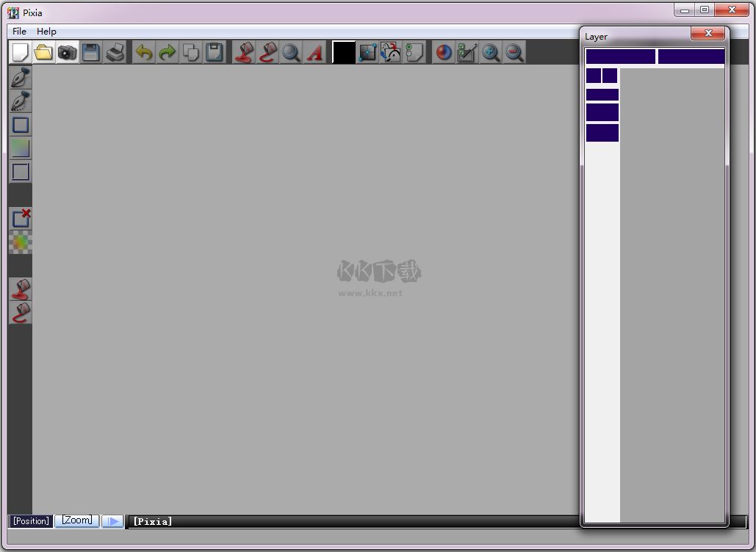
Task: Click the [Zoom] status button
Action: tap(76, 520)
